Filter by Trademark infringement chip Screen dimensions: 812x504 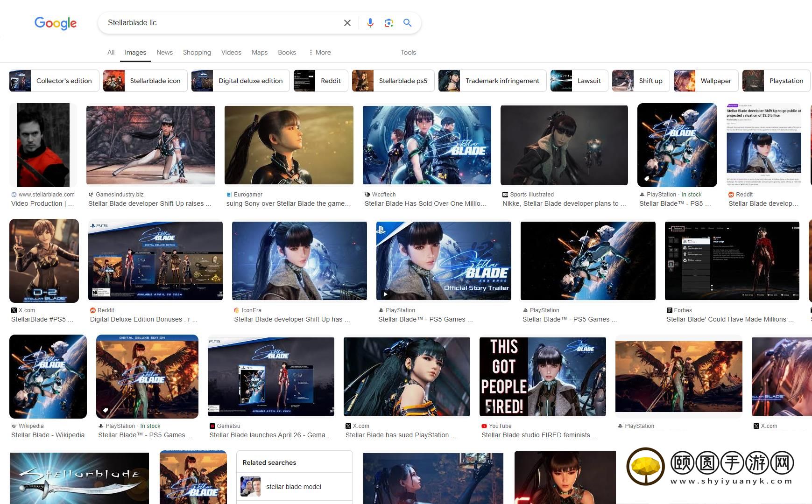point(492,81)
